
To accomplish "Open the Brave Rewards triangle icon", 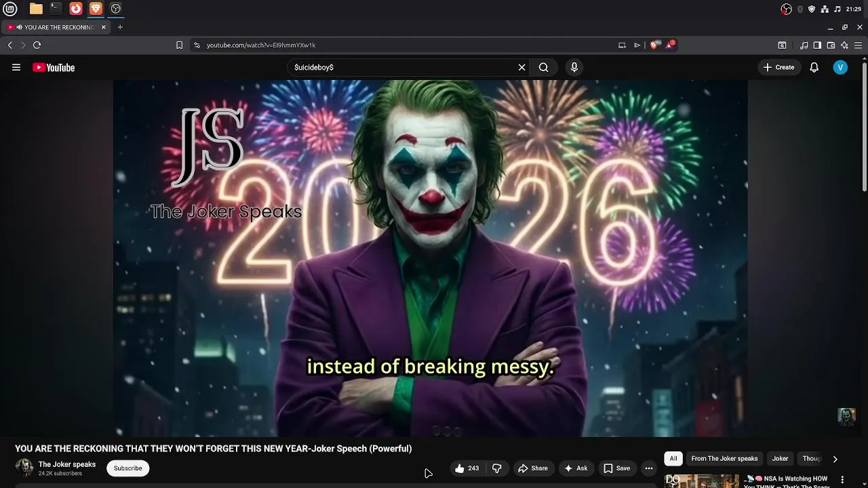I will (670, 45).
